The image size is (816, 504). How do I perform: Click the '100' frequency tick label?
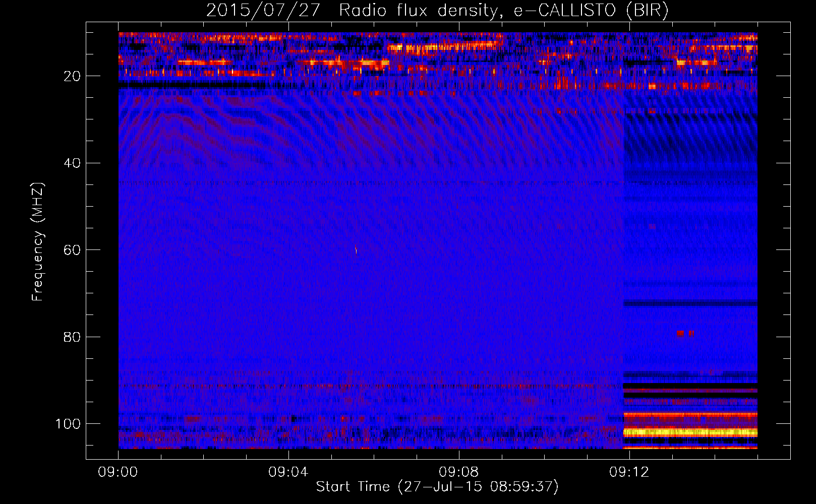[x=68, y=424]
